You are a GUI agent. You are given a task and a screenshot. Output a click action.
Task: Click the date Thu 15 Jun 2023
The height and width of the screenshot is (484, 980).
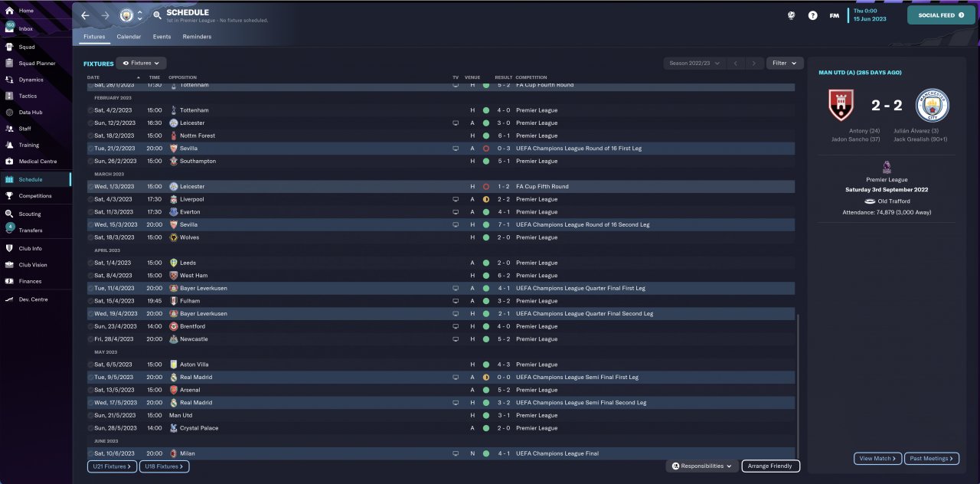click(x=870, y=15)
